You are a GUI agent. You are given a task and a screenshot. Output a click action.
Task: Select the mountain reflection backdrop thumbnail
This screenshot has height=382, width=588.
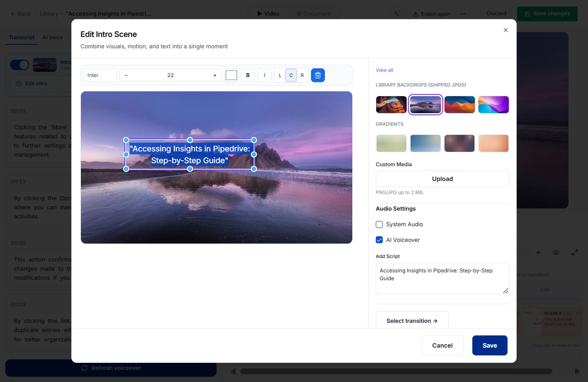click(425, 104)
